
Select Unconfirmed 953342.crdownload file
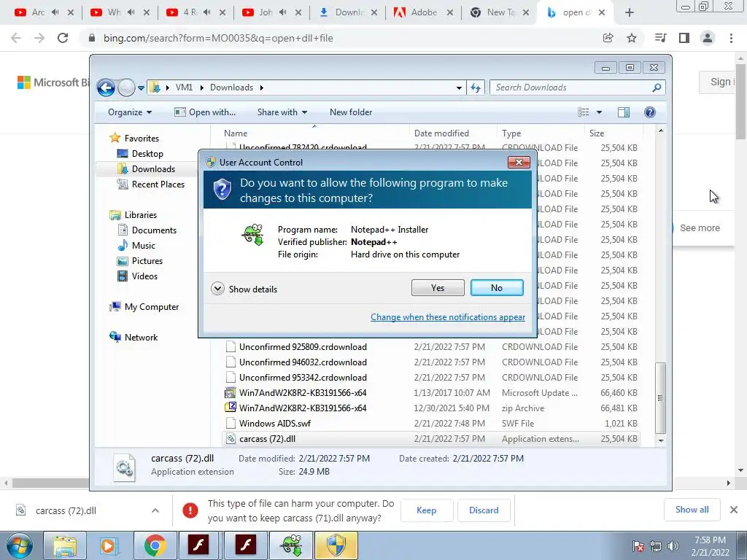431,378
